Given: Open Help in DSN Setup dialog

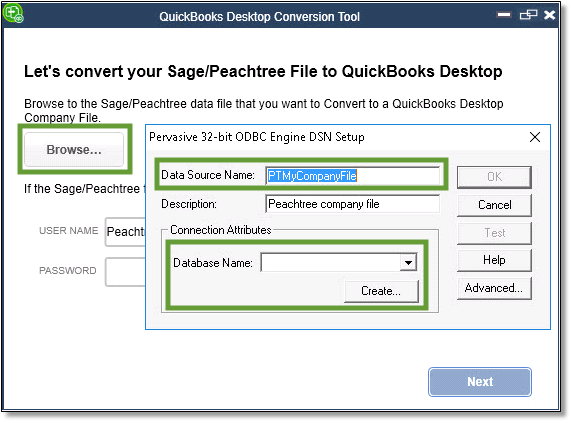Looking at the screenshot, I should 494,260.
